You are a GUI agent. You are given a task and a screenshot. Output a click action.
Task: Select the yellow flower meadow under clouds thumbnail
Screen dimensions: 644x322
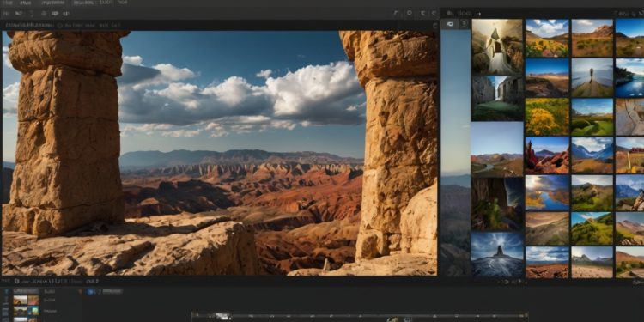coord(547,38)
